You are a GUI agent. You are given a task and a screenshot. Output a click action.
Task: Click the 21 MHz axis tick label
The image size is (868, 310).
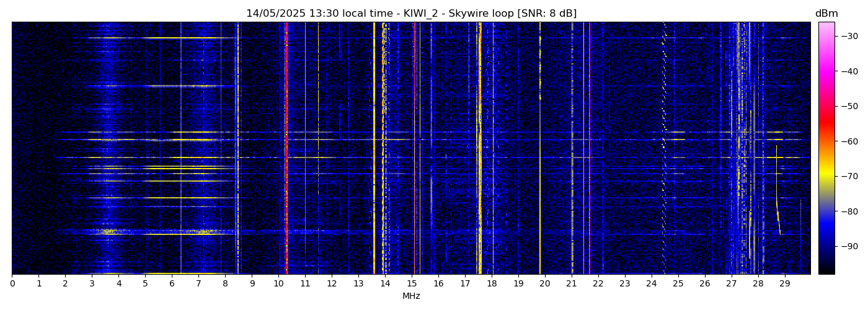(x=572, y=283)
